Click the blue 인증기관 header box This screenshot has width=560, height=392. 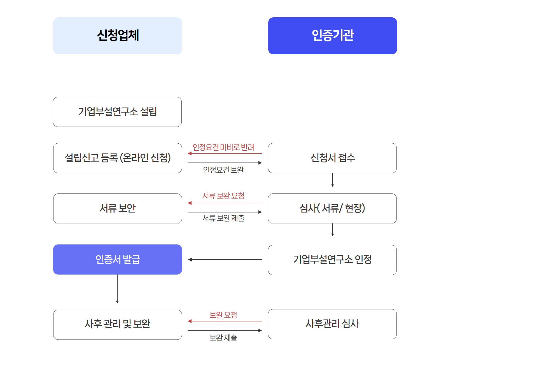[332, 36]
